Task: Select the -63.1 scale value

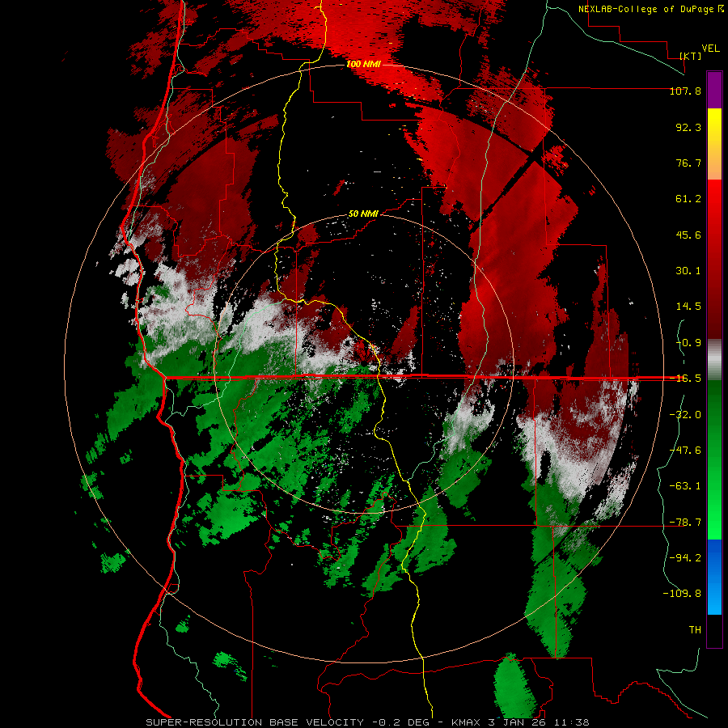Action: tap(685, 486)
